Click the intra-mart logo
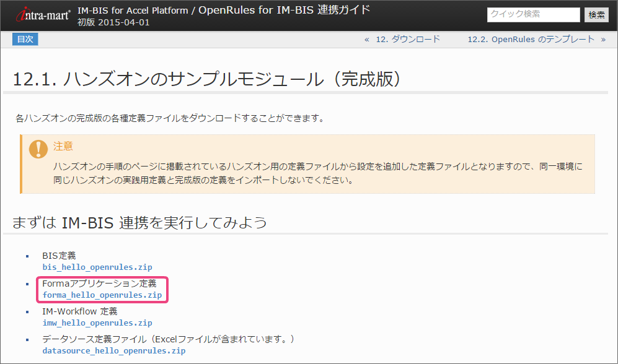This screenshot has width=618, height=364. 43,15
